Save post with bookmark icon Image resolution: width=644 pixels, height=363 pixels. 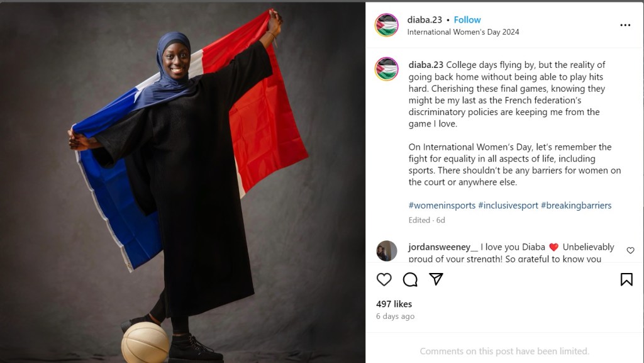[626, 279]
